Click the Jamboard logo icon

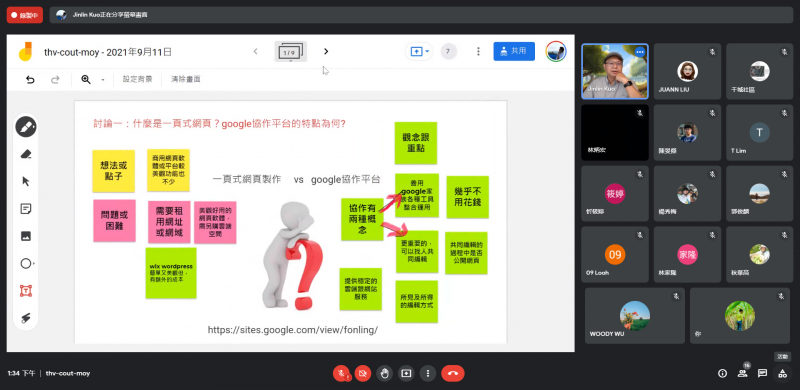point(26,52)
